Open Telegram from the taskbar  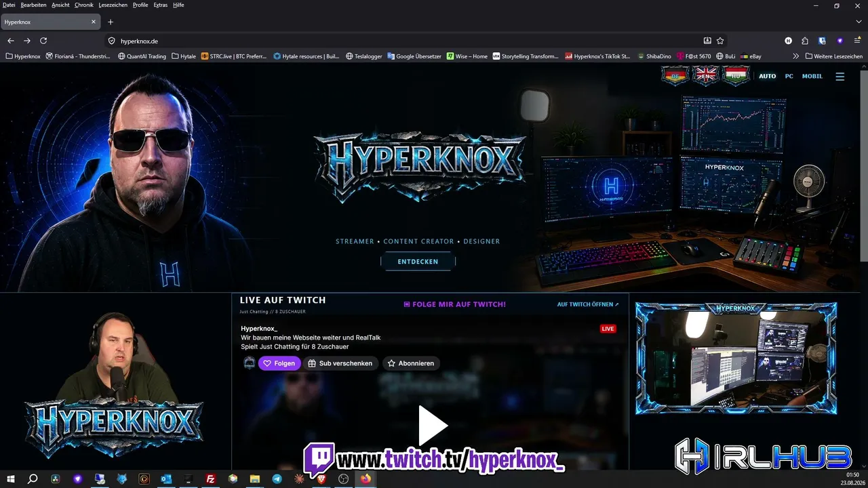pos(277,479)
